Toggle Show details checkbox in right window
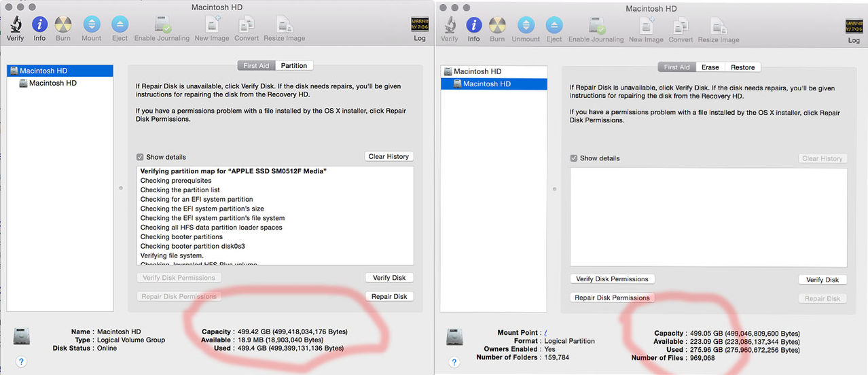 [x=574, y=158]
